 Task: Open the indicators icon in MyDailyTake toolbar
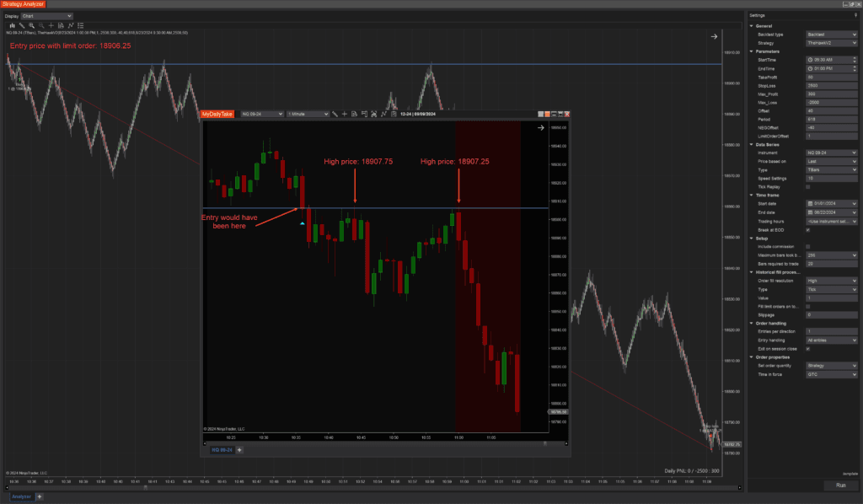[384, 114]
